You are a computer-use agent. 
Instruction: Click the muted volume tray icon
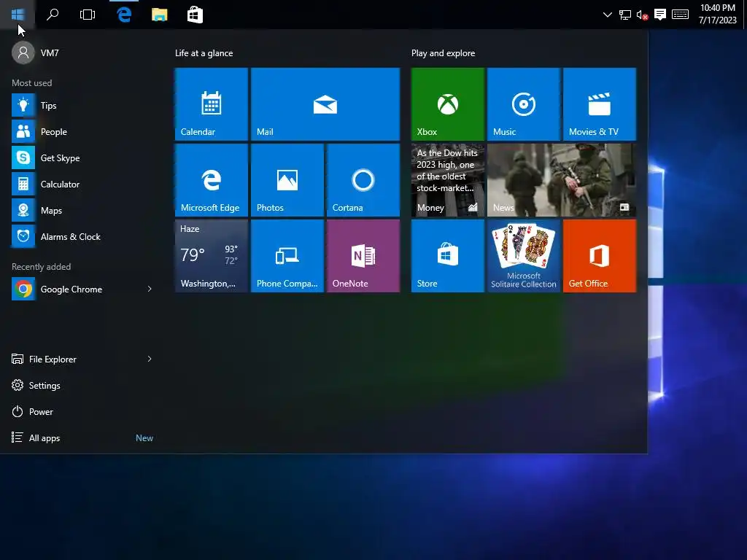pos(642,15)
